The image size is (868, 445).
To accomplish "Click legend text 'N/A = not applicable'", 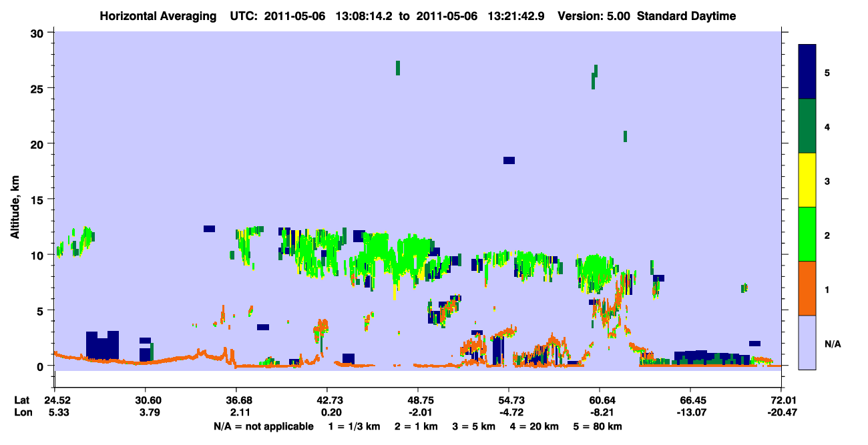I will click(263, 426).
